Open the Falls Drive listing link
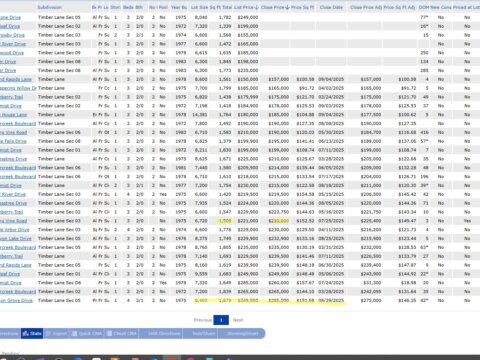 click(x=13, y=141)
